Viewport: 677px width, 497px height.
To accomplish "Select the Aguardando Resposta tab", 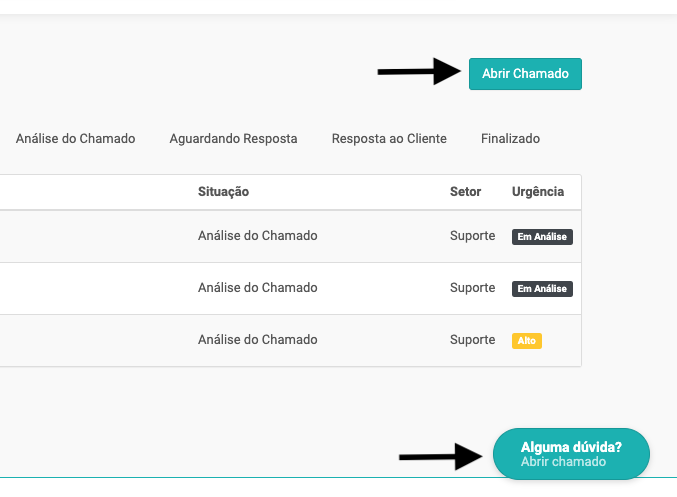I will coord(233,139).
